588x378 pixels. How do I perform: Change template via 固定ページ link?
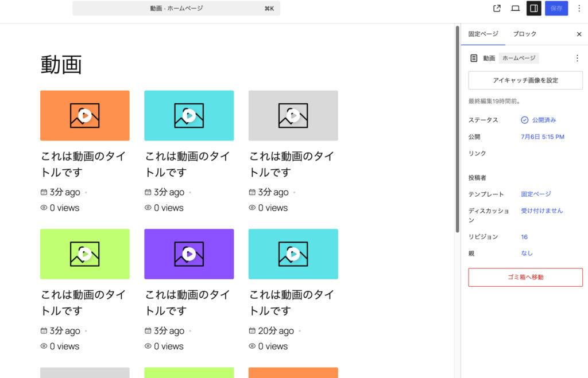(536, 194)
